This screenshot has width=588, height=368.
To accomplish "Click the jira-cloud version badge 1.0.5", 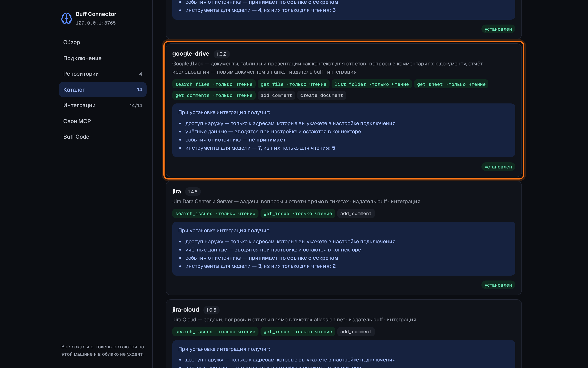I will click(x=211, y=310).
